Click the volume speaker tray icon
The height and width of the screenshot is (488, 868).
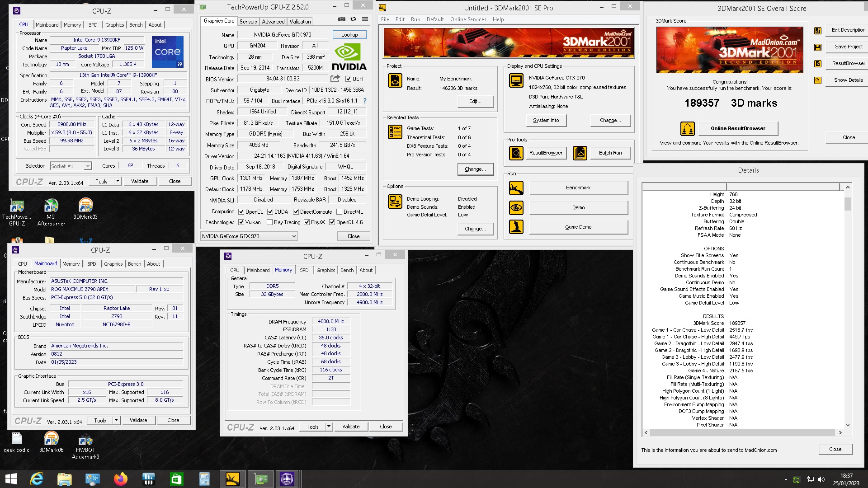(821, 479)
